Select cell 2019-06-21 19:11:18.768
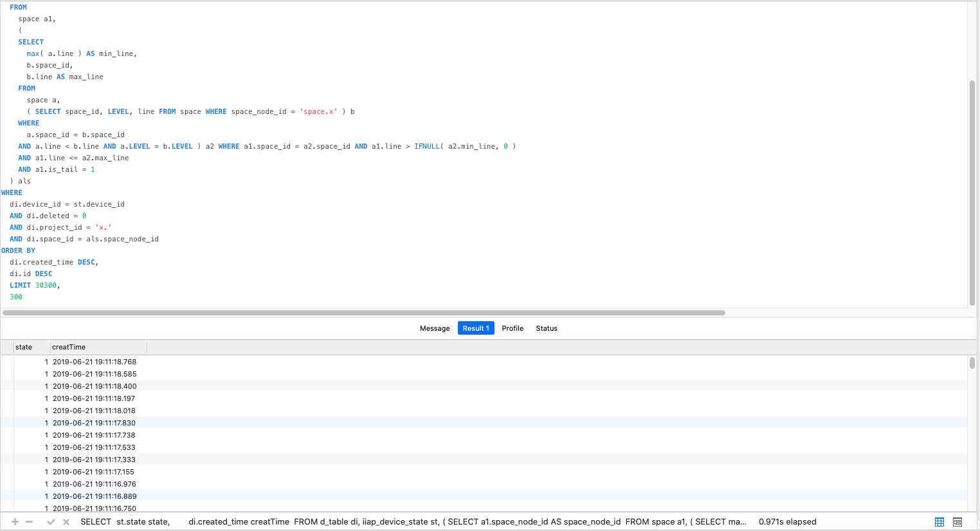This screenshot has height=531, width=980. pyautogui.click(x=95, y=362)
